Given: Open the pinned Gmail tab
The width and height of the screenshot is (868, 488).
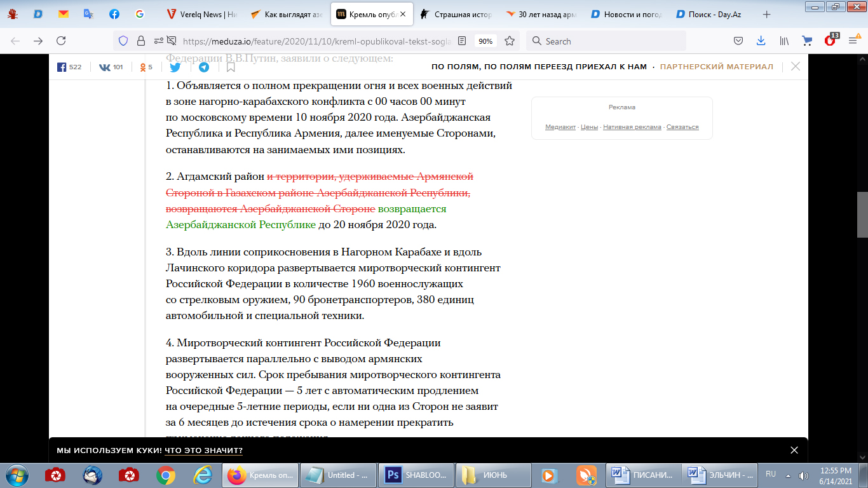Looking at the screenshot, I should pos(63,14).
